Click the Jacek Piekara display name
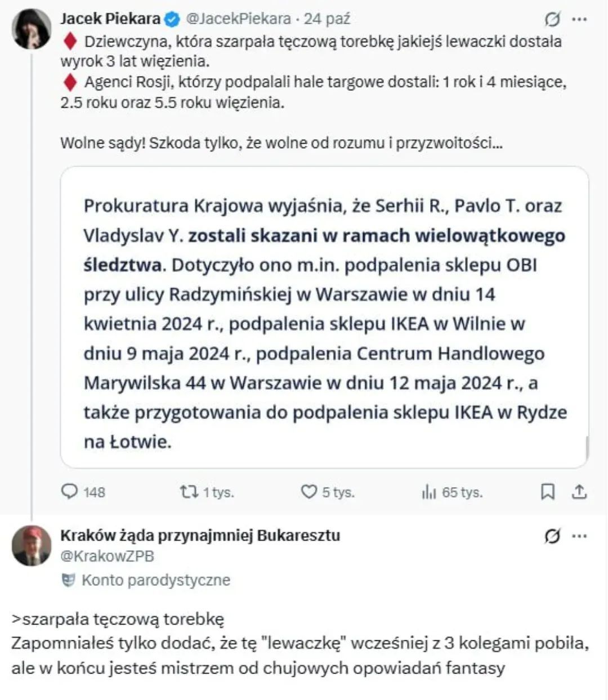This screenshot has width=608, height=700. click(110, 19)
